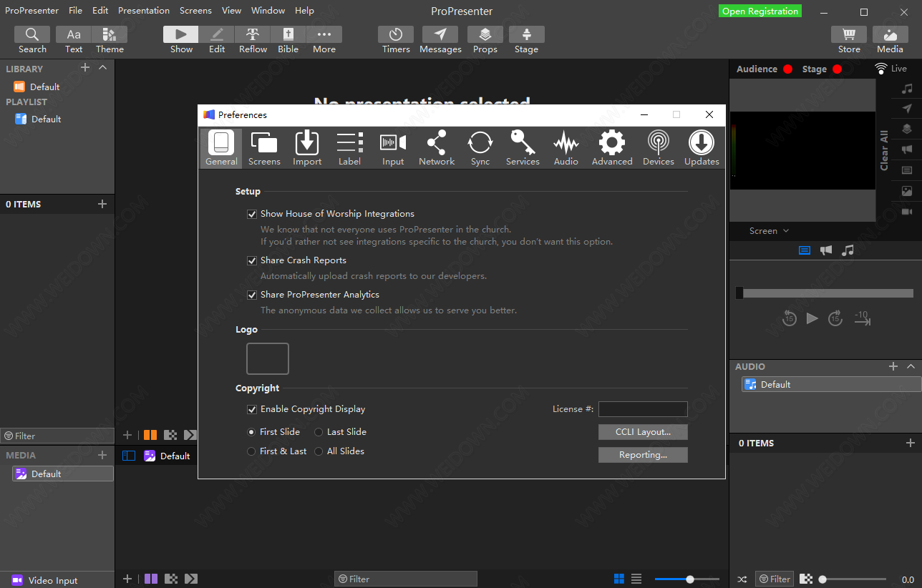922x588 pixels.
Task: Open the Screen dropdown under preview
Action: tap(770, 231)
